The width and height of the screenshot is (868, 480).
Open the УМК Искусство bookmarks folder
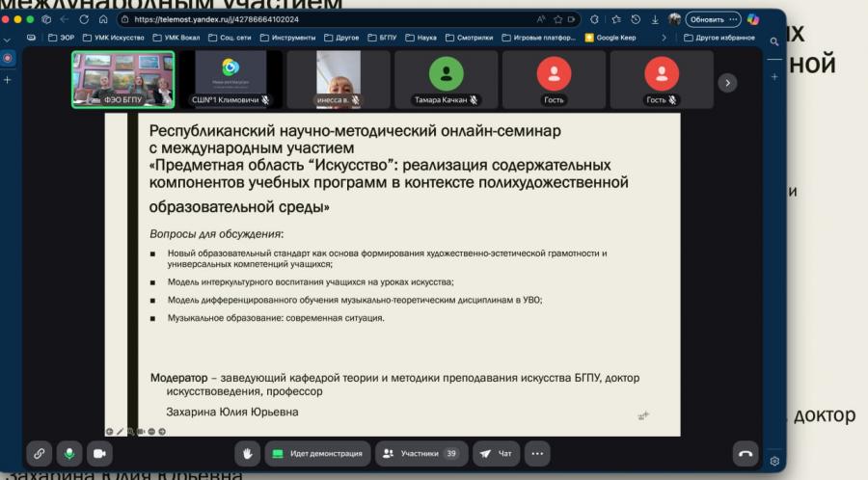coord(114,38)
